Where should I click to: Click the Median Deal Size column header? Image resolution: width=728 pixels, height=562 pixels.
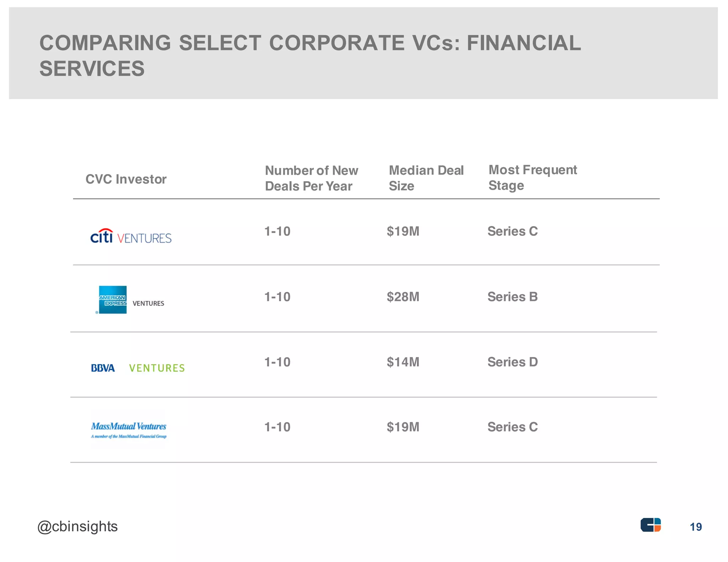[426, 178]
